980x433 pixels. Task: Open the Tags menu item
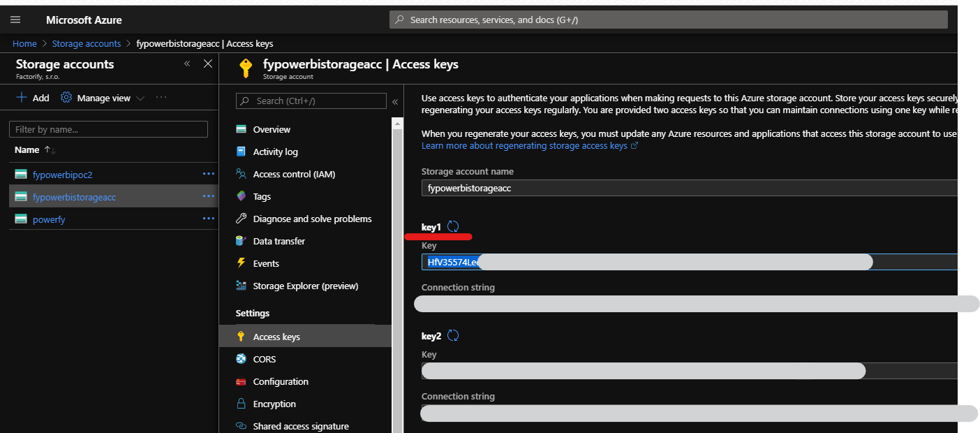pyautogui.click(x=262, y=196)
